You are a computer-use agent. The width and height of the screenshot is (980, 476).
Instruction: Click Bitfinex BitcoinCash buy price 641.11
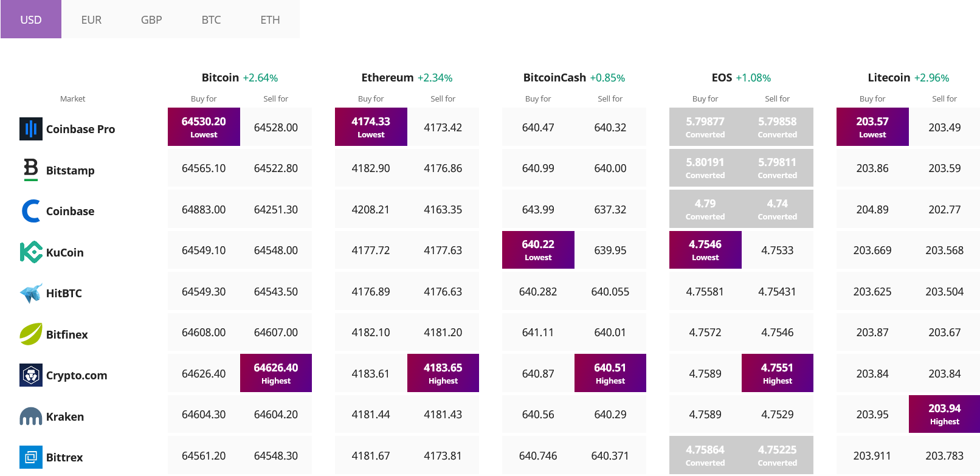click(538, 333)
